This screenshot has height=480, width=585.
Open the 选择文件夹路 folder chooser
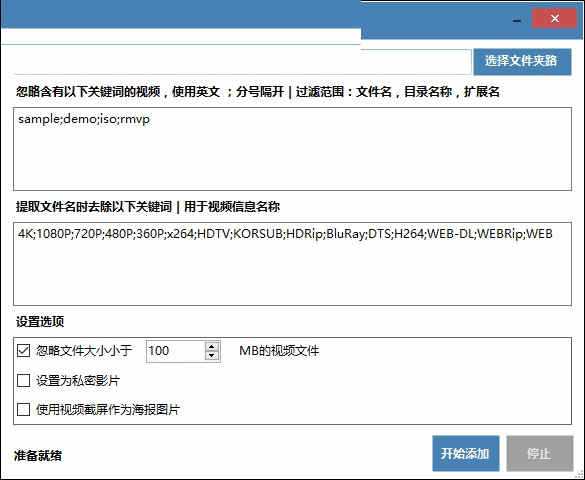click(x=522, y=62)
